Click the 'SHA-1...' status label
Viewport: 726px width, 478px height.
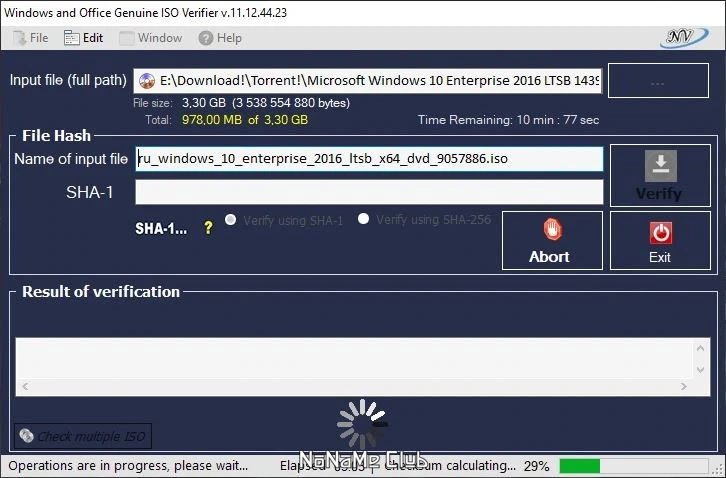click(x=161, y=228)
